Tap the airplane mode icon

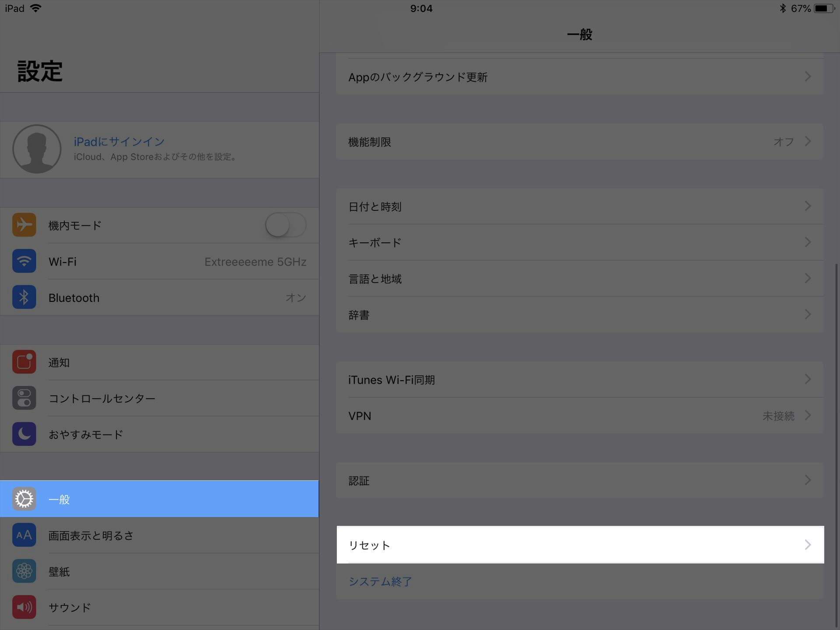[24, 225]
